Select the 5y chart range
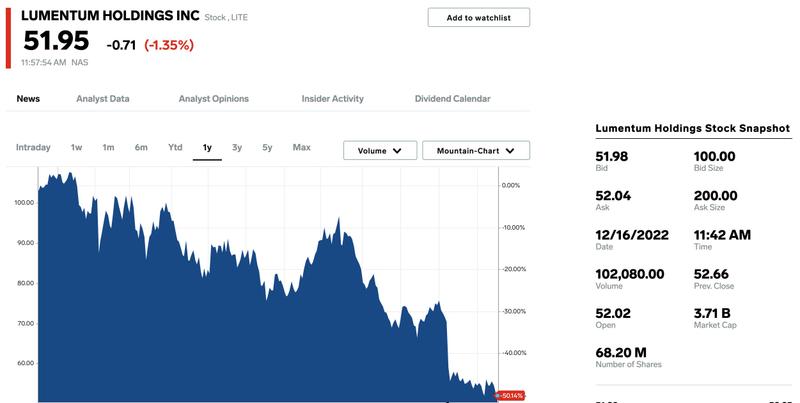Viewport: 800px width, 403px height. [267, 147]
